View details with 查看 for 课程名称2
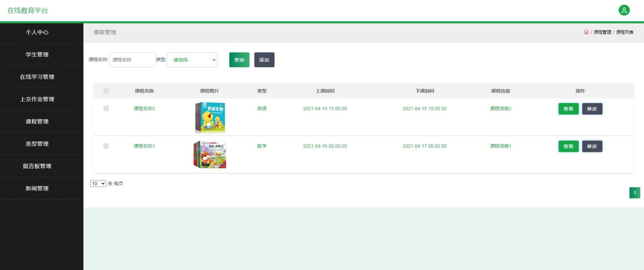This screenshot has height=270, width=644. pyautogui.click(x=569, y=109)
